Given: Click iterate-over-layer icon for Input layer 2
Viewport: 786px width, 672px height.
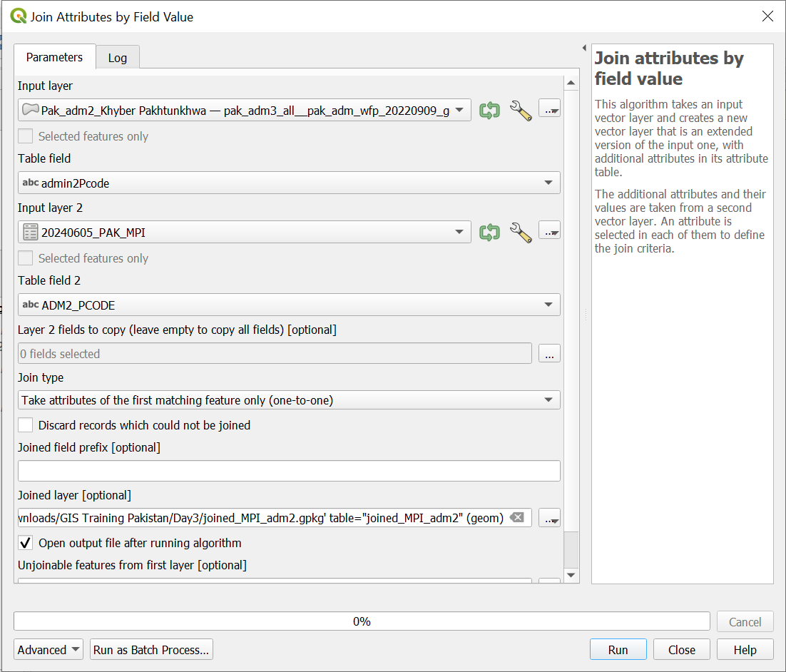Looking at the screenshot, I should click(x=489, y=233).
